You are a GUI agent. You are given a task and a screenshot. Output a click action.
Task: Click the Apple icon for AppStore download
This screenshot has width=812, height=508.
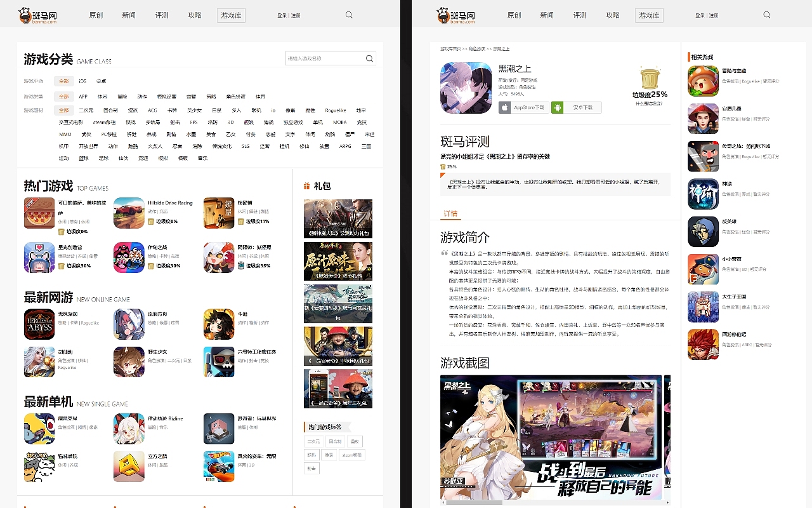pyautogui.click(x=504, y=107)
